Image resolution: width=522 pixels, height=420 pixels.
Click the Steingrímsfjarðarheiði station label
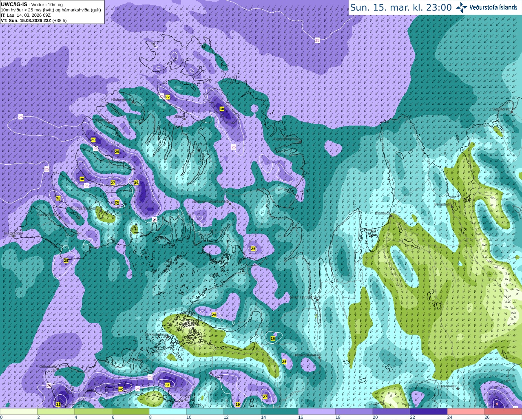[x=211, y=201]
